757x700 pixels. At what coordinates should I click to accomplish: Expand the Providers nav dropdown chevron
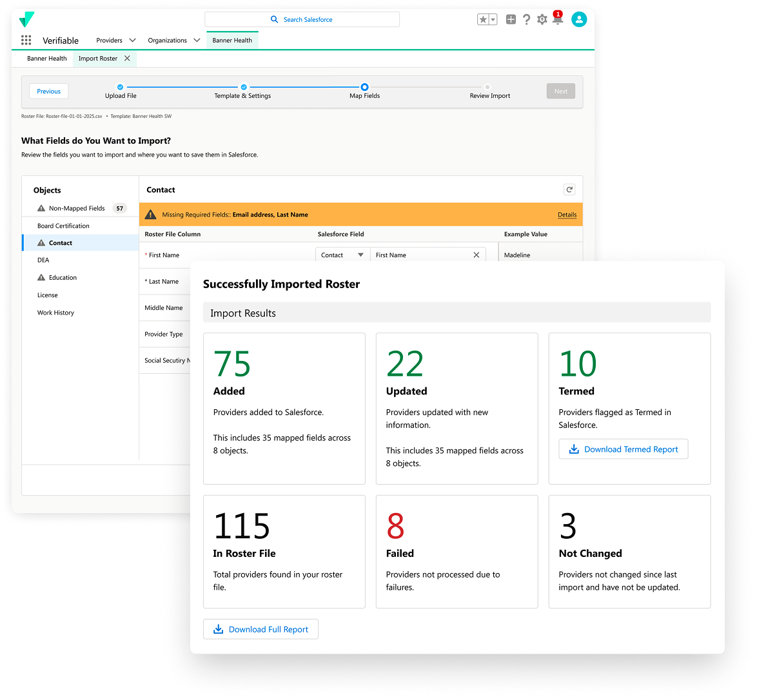pos(132,40)
